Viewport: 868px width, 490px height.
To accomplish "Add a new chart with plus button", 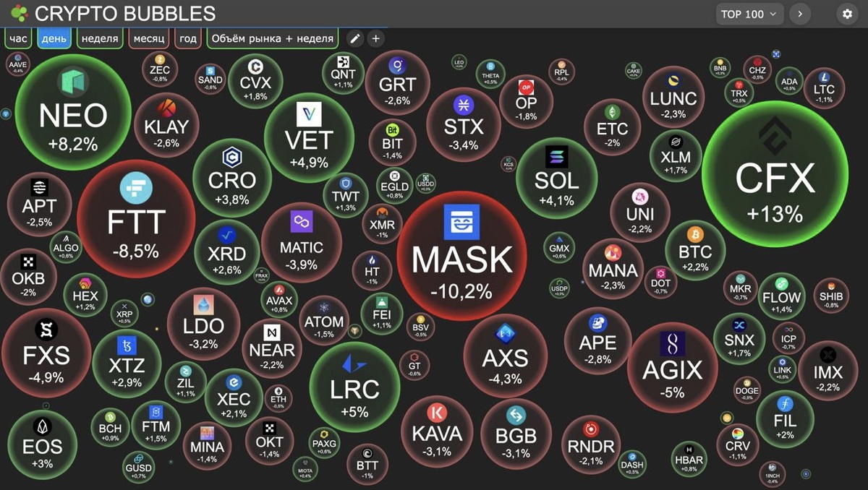I will pos(375,38).
